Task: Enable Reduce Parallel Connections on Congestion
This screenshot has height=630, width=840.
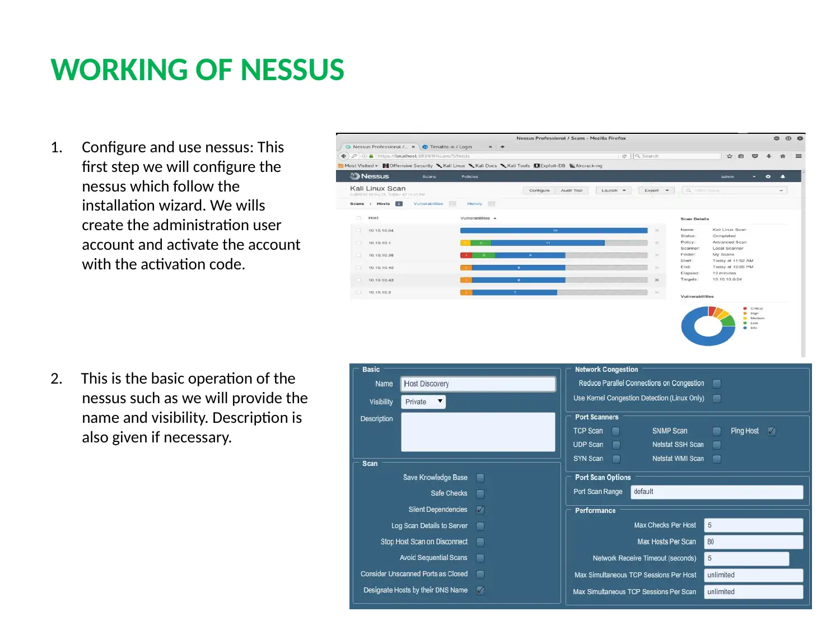Action: (x=717, y=384)
